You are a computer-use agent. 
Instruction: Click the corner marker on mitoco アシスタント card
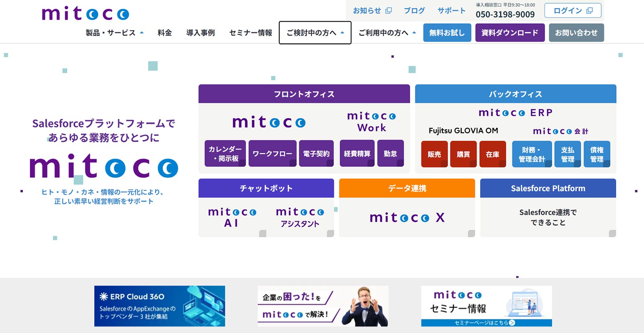pos(330,233)
